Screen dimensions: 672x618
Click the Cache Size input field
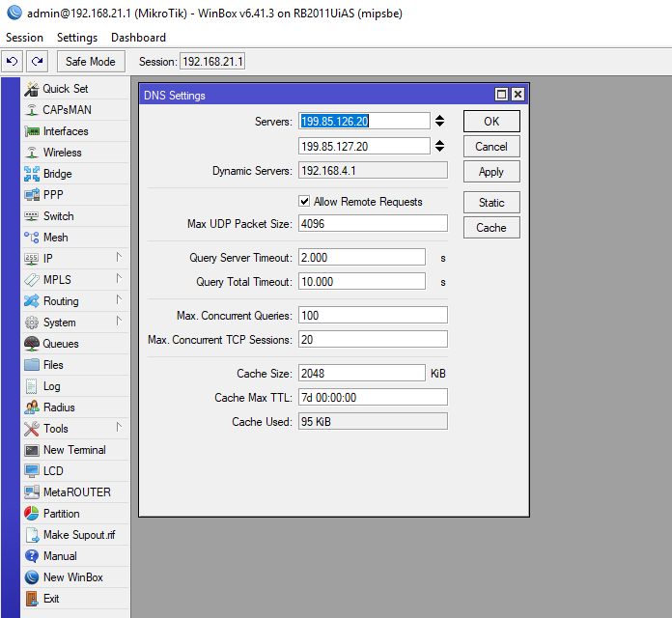pos(361,374)
